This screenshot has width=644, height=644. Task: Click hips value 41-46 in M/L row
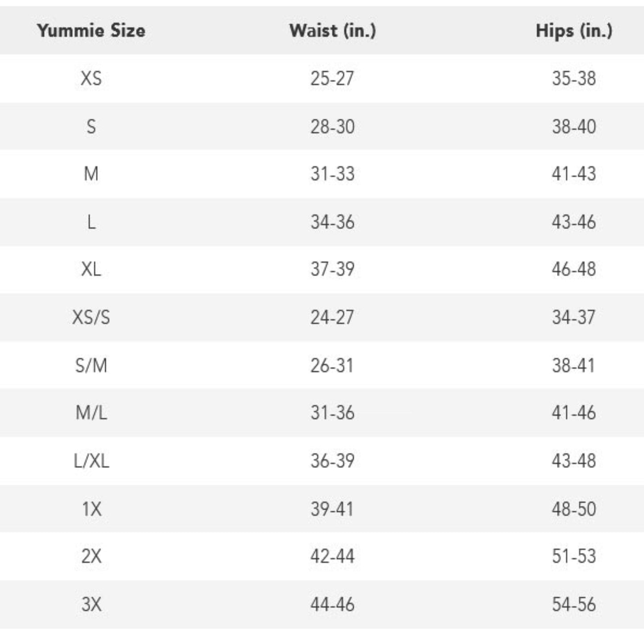coord(574,413)
